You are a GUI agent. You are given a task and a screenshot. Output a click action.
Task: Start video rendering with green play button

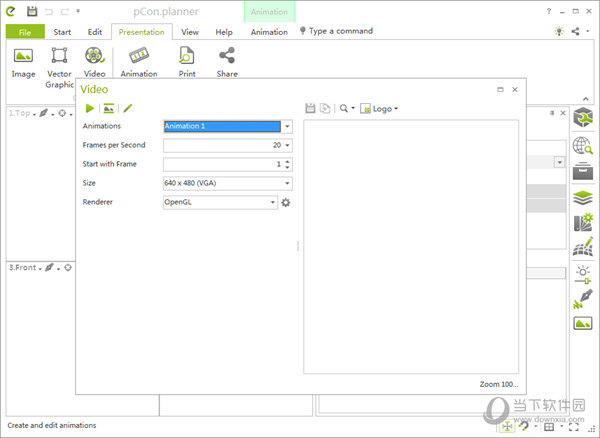click(x=90, y=109)
